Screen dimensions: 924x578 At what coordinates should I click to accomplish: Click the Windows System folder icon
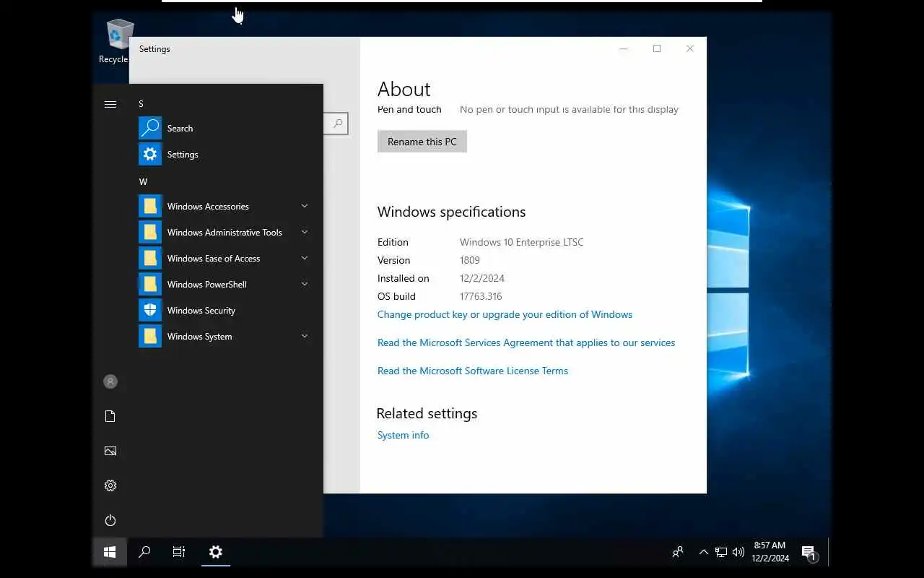coord(150,336)
